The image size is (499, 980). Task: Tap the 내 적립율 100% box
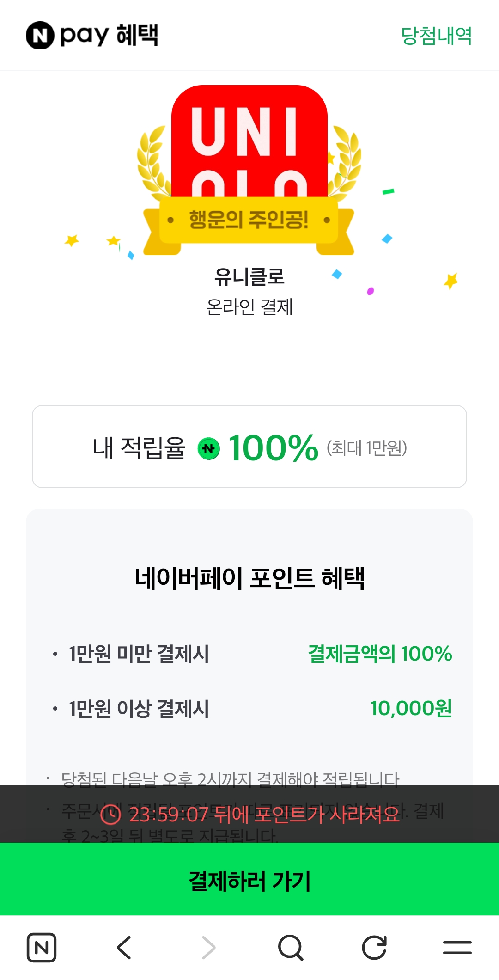249,447
